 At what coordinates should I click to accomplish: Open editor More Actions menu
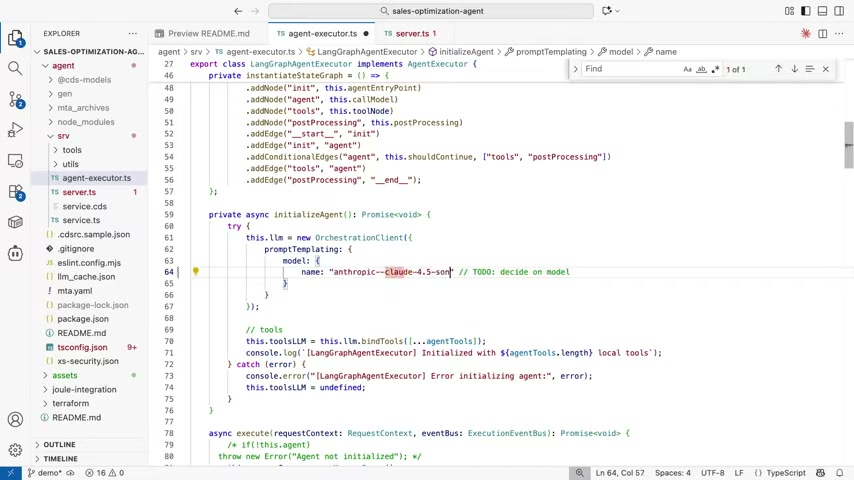pos(839,34)
